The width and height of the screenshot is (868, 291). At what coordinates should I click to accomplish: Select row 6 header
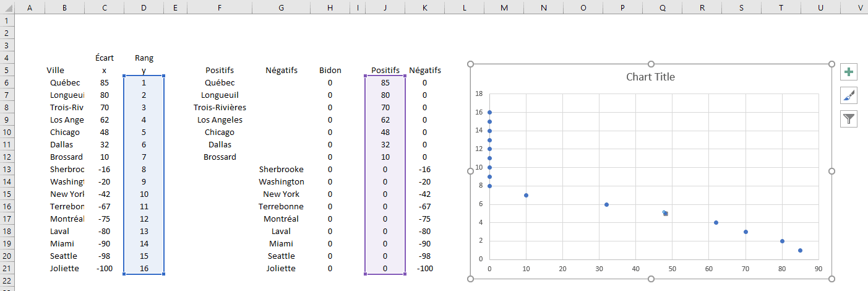tap(6, 82)
